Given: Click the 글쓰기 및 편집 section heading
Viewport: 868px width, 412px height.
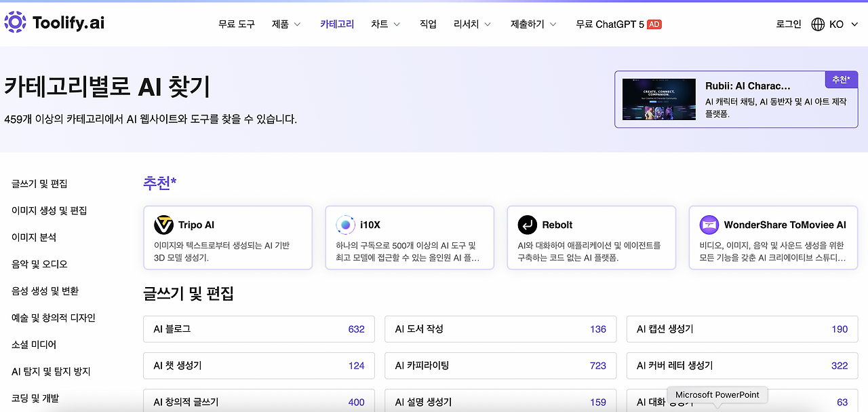Looking at the screenshot, I should 189,293.
